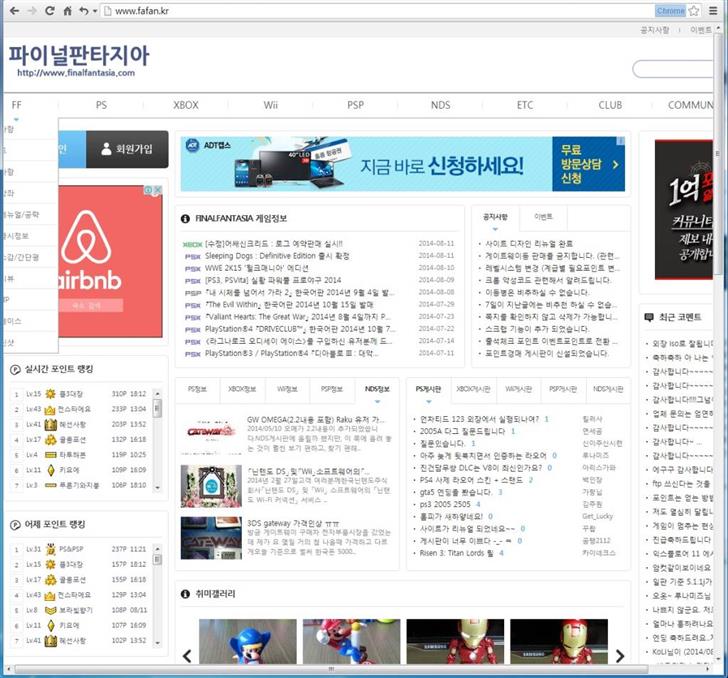Open dropdown arrow next to undo icon
728x678 pixels.
coord(95,11)
